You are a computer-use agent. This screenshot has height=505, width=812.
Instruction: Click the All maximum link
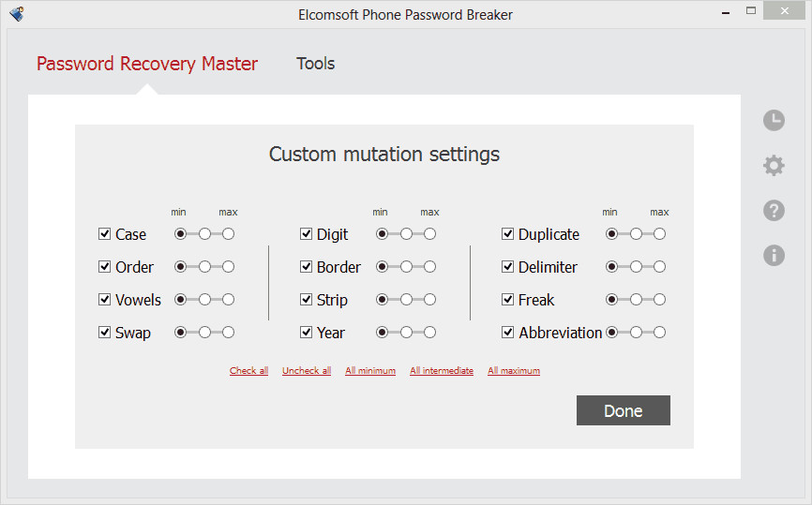click(514, 371)
